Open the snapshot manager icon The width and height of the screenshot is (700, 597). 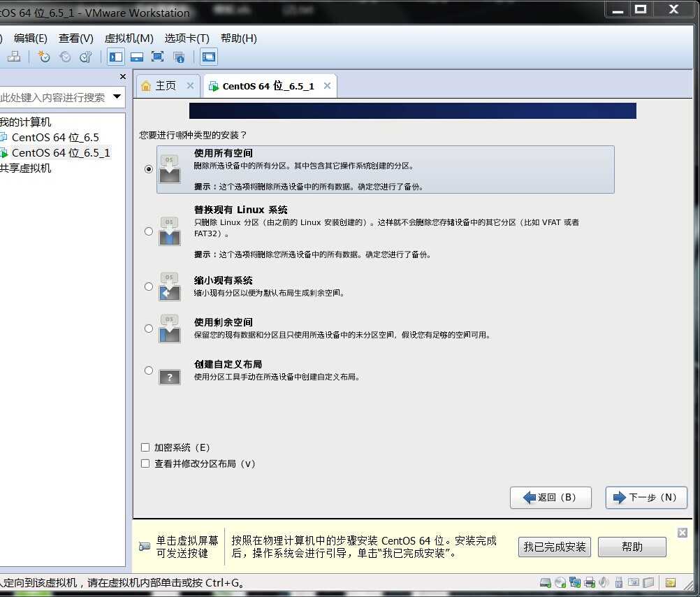point(86,57)
